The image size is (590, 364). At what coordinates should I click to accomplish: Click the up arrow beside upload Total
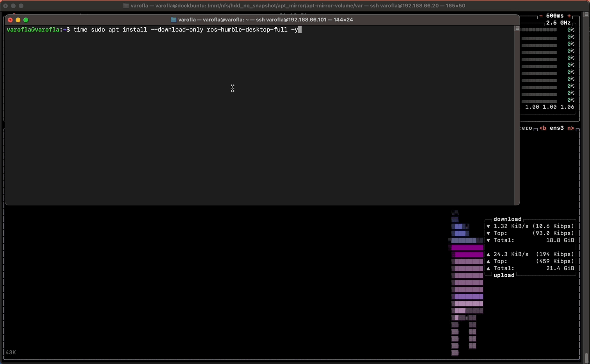488,269
